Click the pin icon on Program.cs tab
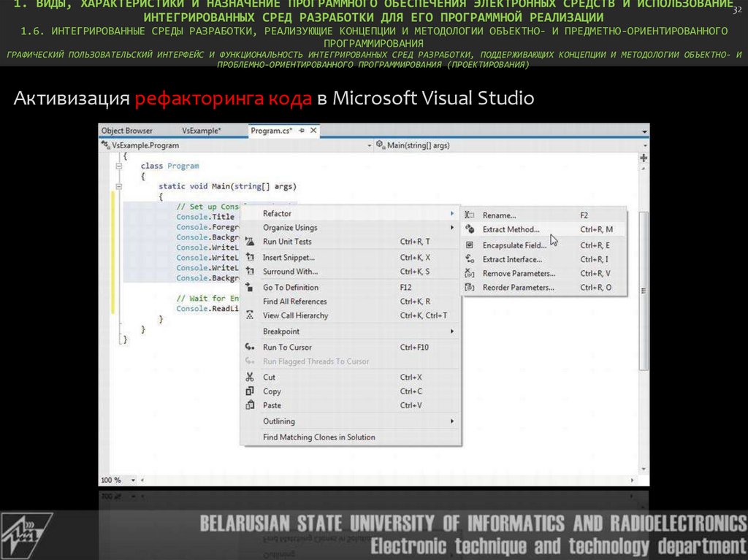The image size is (748, 560). pos(302,130)
